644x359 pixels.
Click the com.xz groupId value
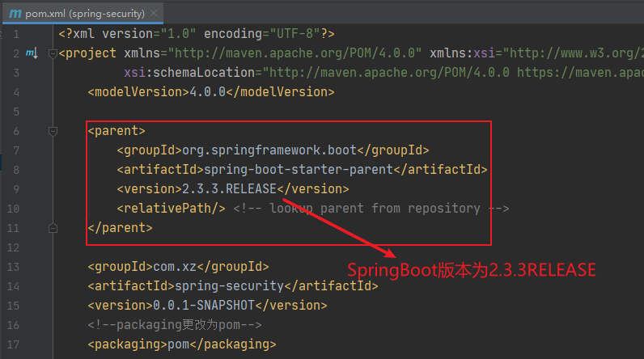point(175,267)
